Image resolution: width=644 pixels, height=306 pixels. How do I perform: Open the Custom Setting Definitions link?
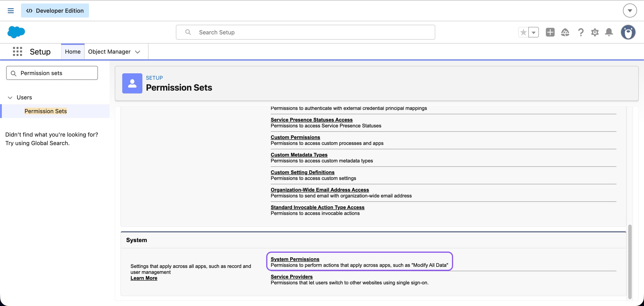click(303, 172)
